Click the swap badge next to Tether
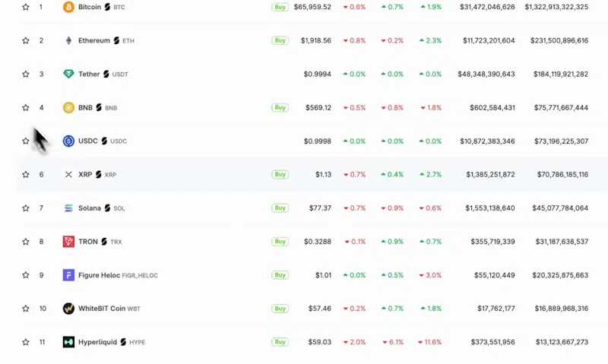Image resolution: width=608 pixels, height=364 pixels. (x=106, y=74)
